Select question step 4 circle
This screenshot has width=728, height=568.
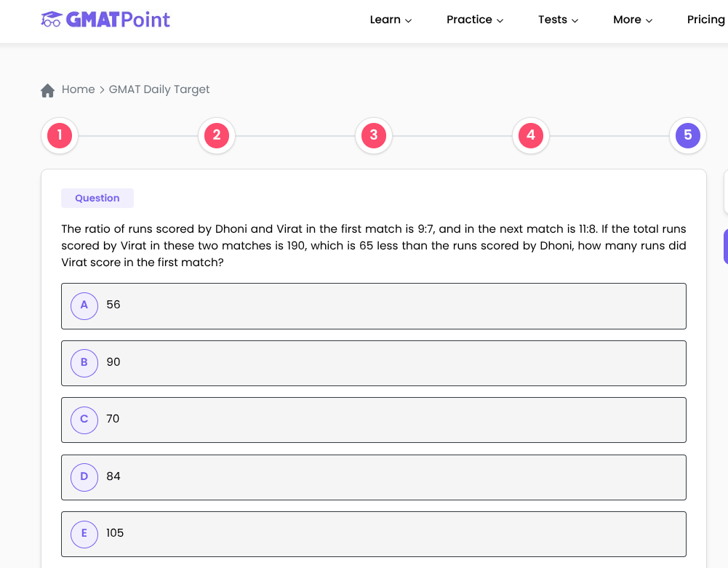(x=531, y=135)
